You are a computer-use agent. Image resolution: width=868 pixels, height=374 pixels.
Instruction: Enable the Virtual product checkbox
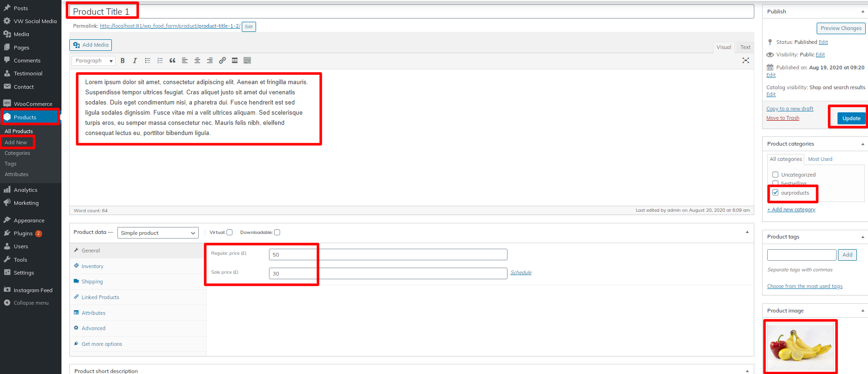(229, 233)
